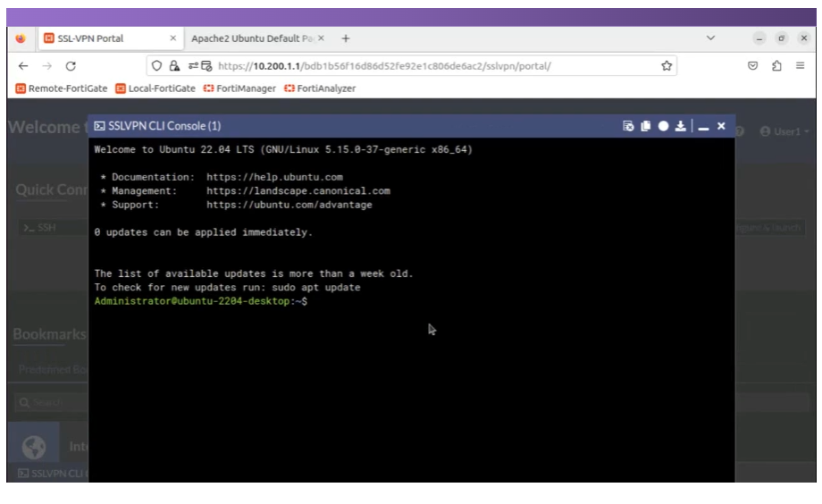Click the Administrator@ubuntu-2204-desktop prompt
Viewport: 822px width, 504px height.
point(201,301)
